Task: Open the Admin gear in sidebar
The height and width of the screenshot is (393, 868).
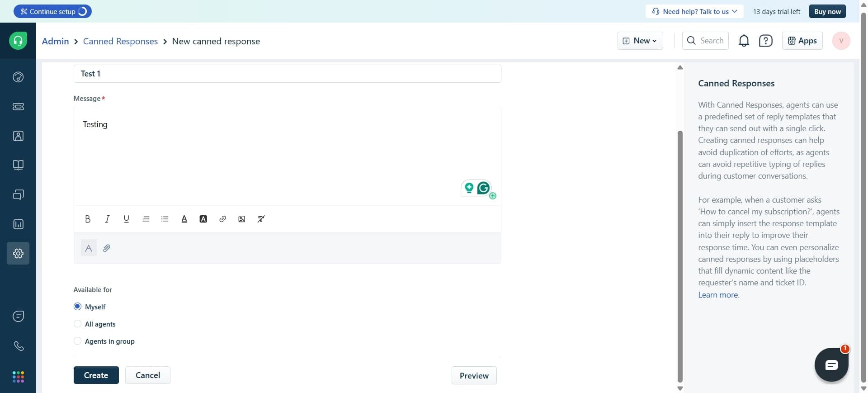Action: (18, 253)
